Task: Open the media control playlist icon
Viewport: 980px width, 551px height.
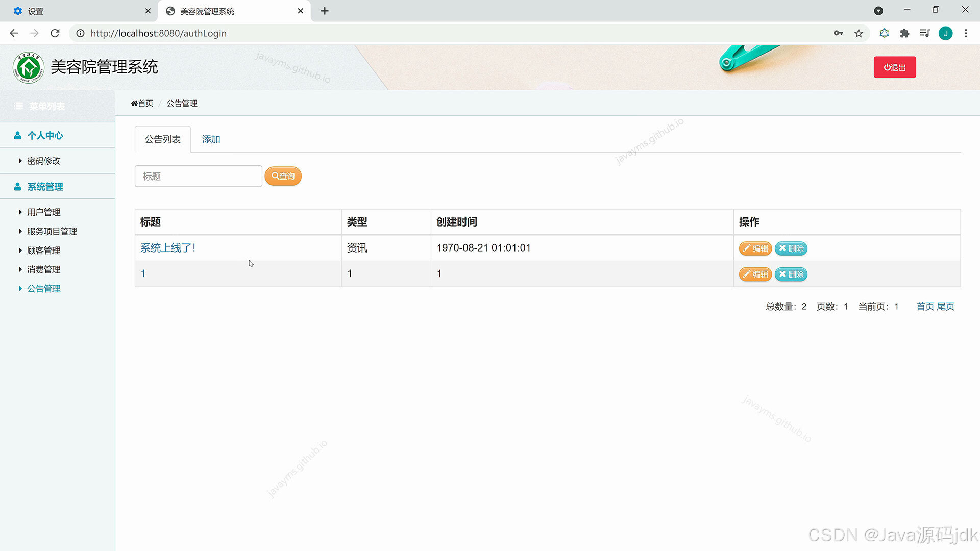Action: click(x=925, y=33)
